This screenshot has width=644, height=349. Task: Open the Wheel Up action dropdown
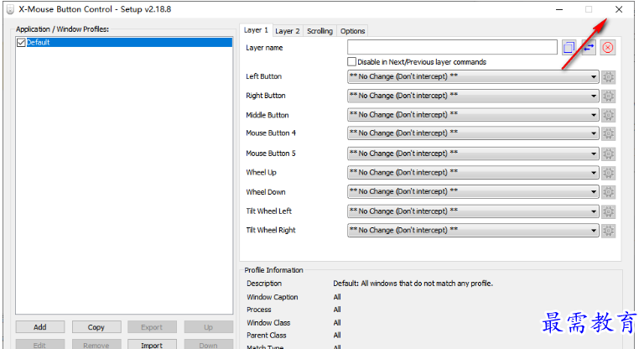click(473, 172)
